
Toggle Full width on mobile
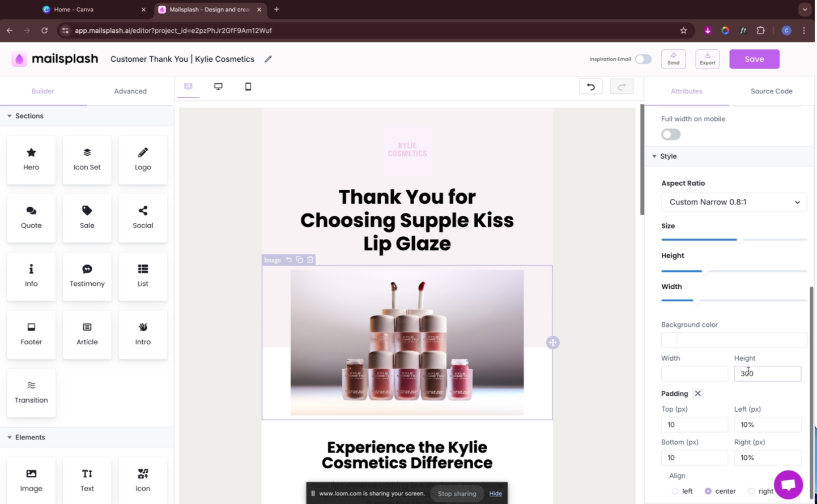670,134
